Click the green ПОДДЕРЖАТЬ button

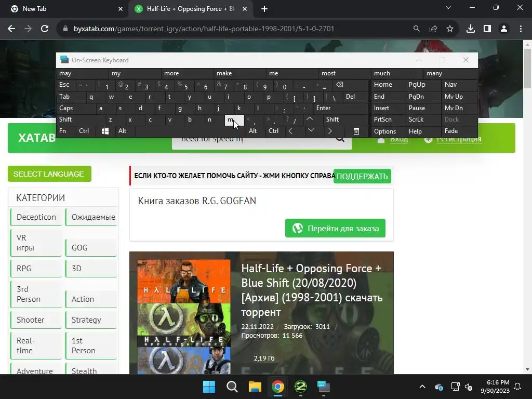(362, 177)
